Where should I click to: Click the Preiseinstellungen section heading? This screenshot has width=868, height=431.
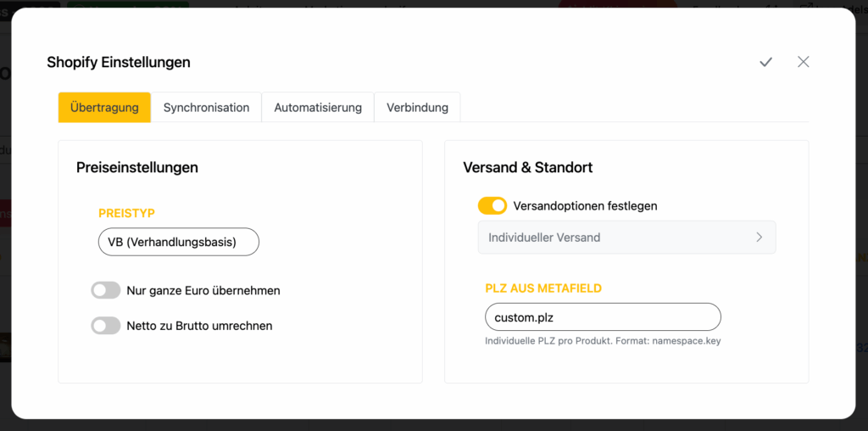[137, 167]
